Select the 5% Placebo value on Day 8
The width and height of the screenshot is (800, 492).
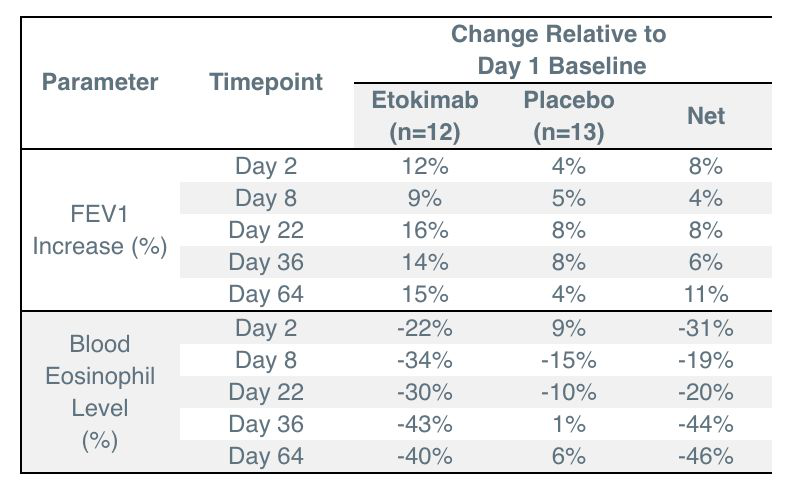569,198
